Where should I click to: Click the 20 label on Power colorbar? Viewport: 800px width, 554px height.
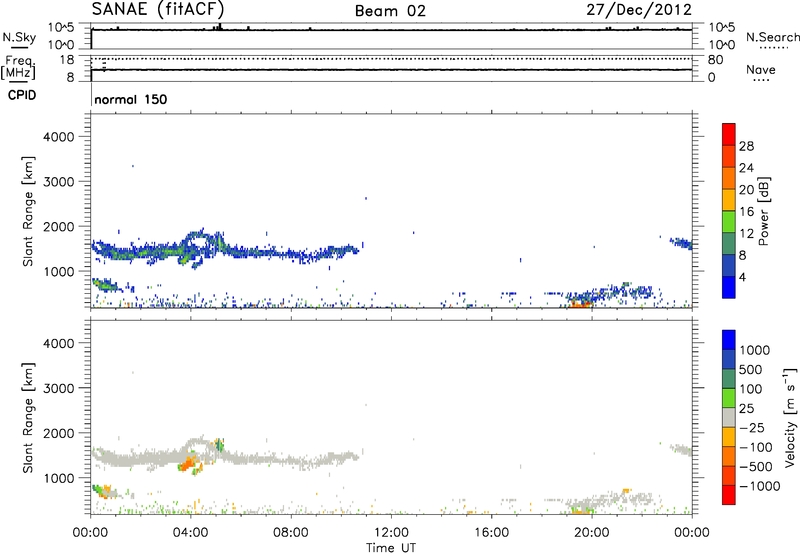[x=746, y=190]
